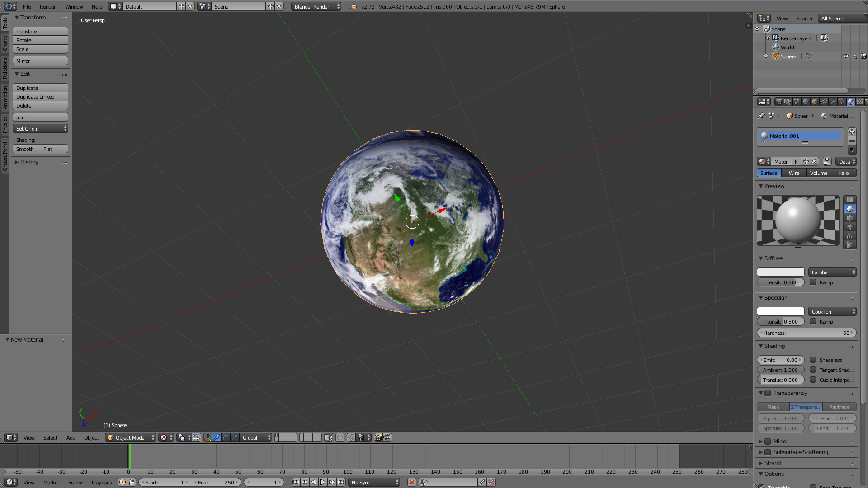Image resolution: width=868 pixels, height=488 pixels.
Task: Click the Smooth shading button
Action: click(26, 149)
